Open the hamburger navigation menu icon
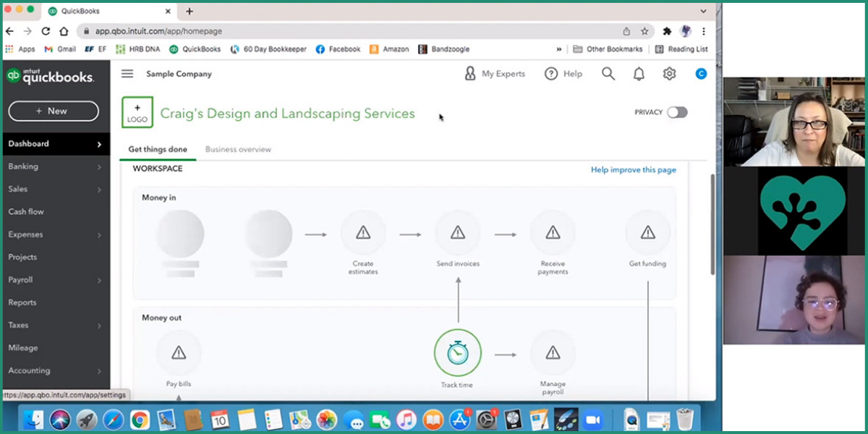The height and width of the screenshot is (434, 868). (x=127, y=74)
